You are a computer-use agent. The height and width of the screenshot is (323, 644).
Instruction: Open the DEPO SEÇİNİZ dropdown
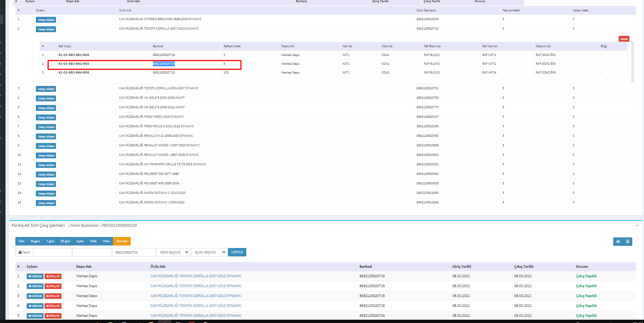(x=173, y=252)
